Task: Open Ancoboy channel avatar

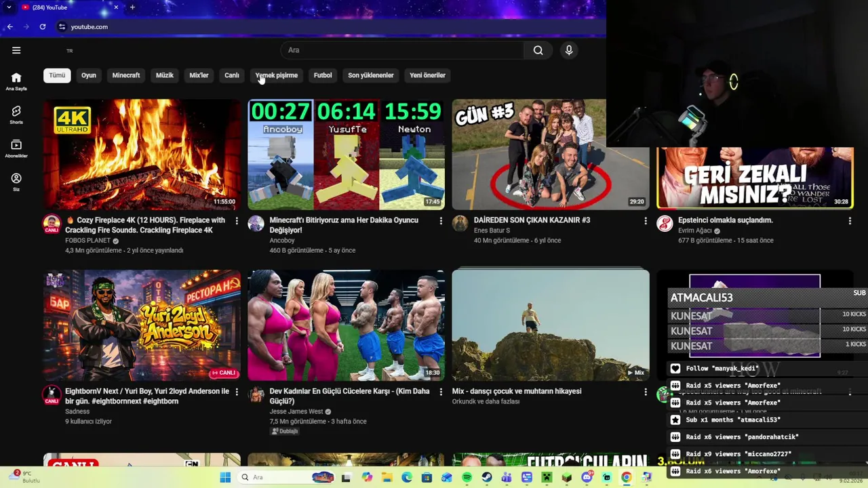Action: tap(256, 224)
